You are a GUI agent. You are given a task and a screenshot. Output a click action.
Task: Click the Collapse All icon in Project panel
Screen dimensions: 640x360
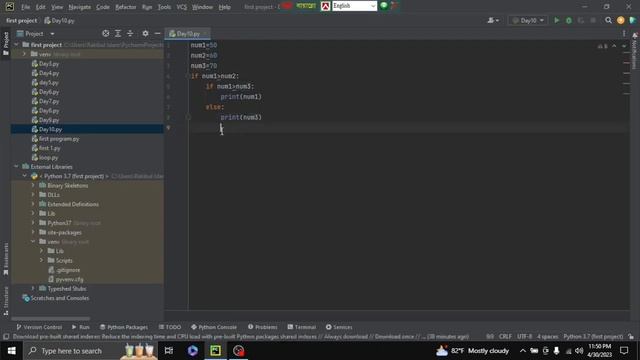point(130,33)
